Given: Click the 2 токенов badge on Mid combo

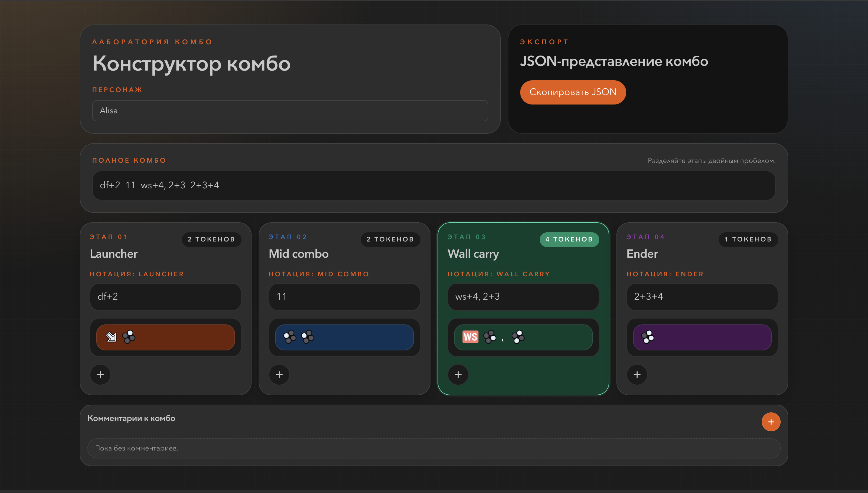Looking at the screenshot, I should pyautogui.click(x=390, y=239).
